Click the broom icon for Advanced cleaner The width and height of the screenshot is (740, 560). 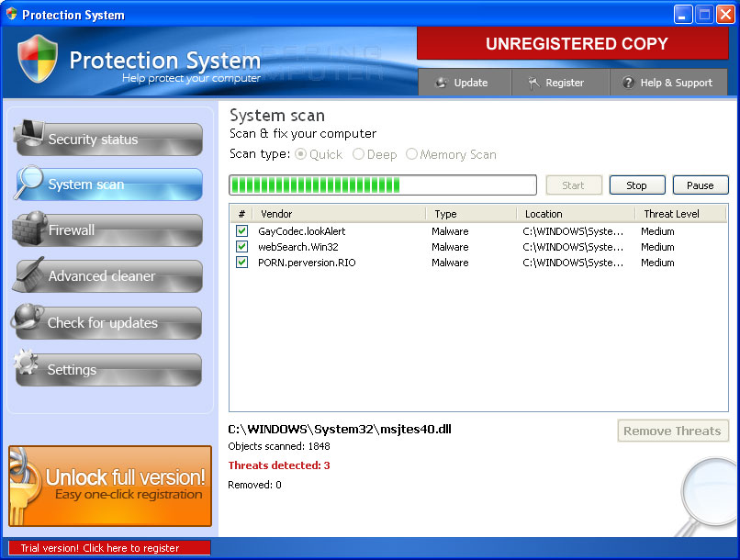click(28, 274)
